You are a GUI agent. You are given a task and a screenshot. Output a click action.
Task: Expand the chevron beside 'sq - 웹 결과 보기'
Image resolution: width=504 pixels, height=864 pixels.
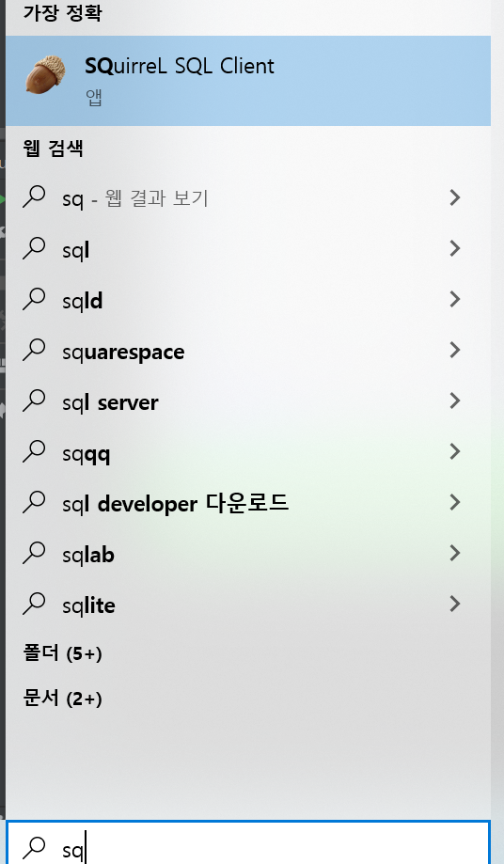point(454,197)
